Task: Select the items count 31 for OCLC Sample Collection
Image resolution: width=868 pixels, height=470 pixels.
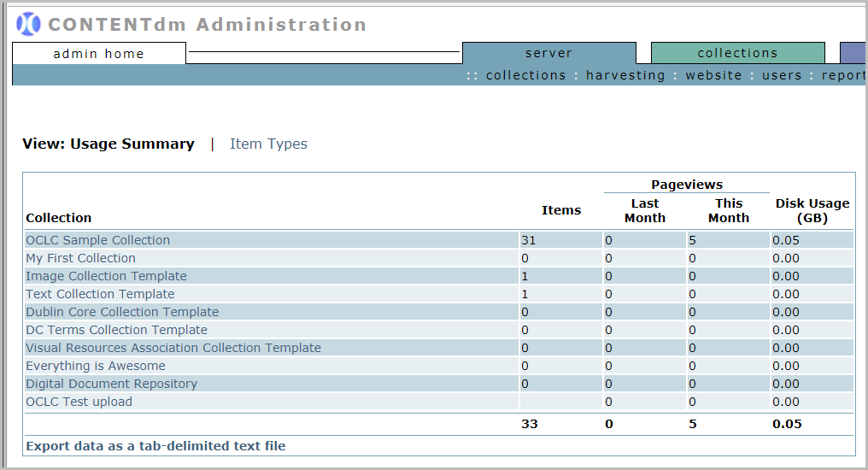Action: pos(529,240)
